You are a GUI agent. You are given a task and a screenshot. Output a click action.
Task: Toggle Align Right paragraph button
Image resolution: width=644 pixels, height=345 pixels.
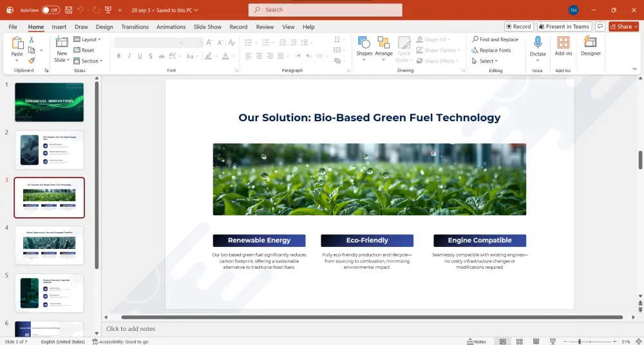click(x=270, y=56)
